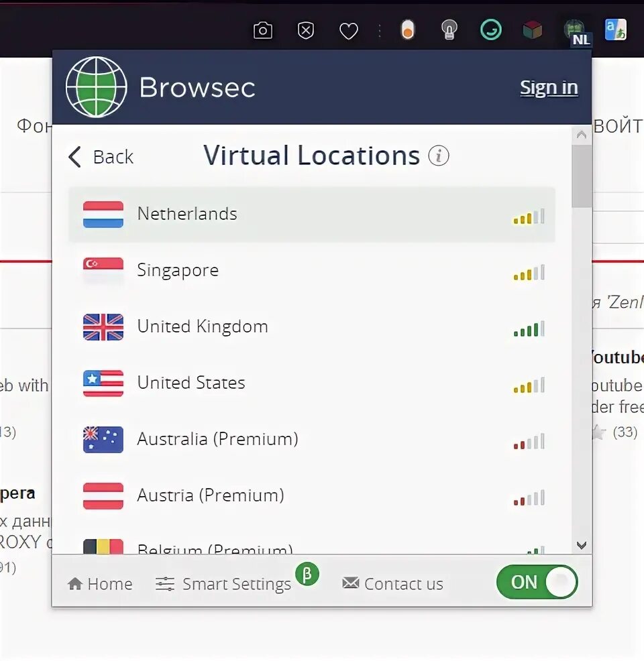Open Virtual Locations info icon
Image resolution: width=644 pixels, height=661 pixels.
[x=439, y=156]
